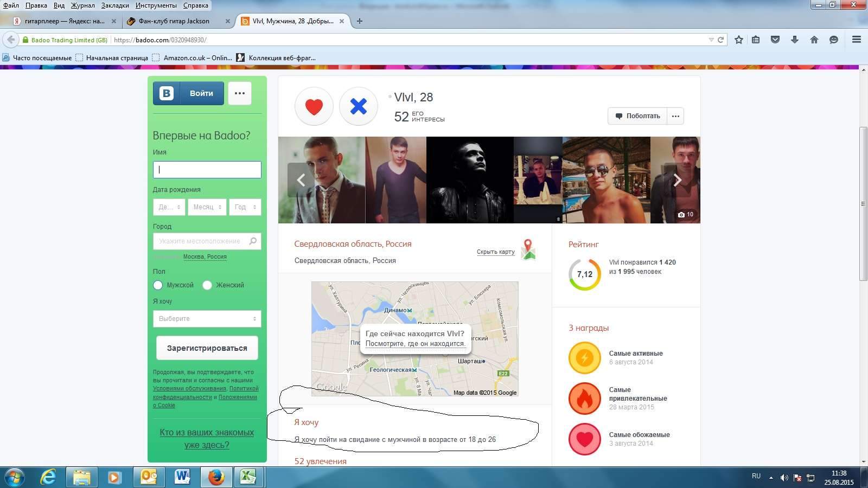Click the blue X dislike button

coord(358,106)
